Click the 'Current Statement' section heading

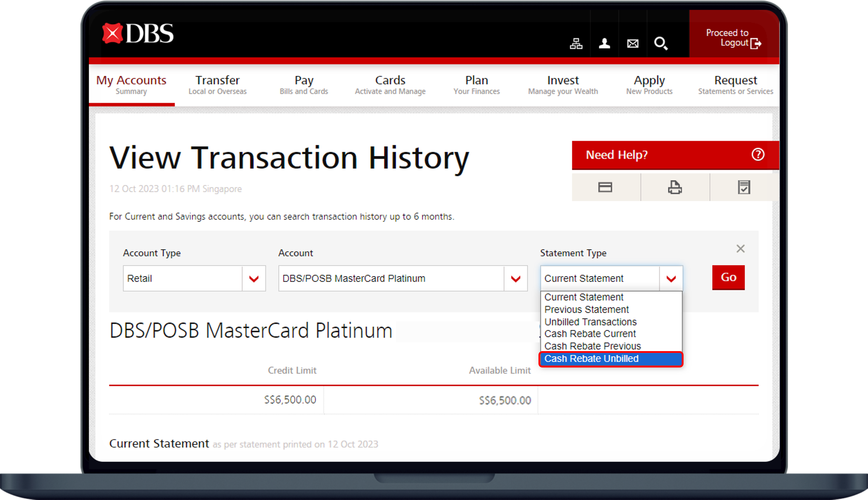[159, 443]
